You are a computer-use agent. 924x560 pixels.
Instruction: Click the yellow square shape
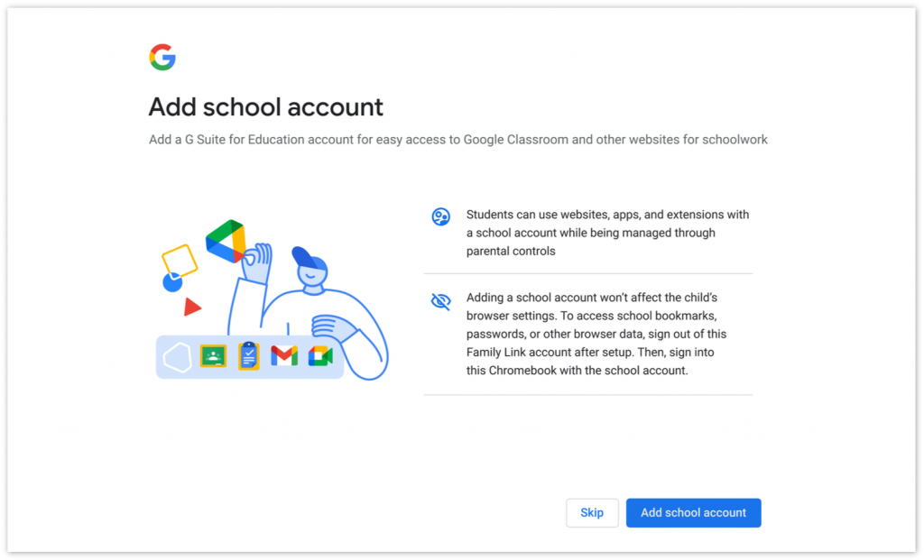coord(180,261)
